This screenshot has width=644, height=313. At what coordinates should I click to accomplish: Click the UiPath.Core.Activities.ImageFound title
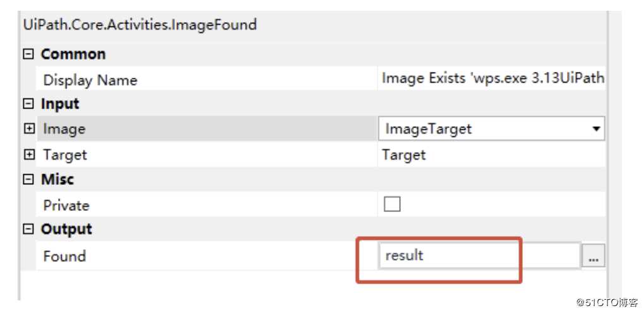click(140, 25)
